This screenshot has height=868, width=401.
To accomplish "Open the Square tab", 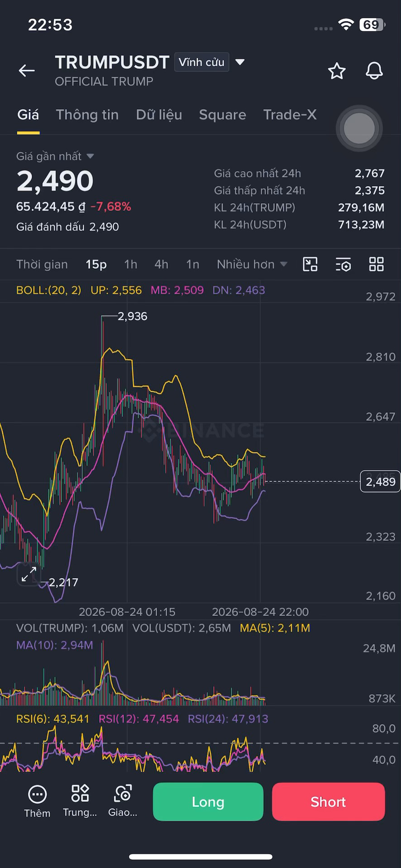I will pyautogui.click(x=222, y=115).
